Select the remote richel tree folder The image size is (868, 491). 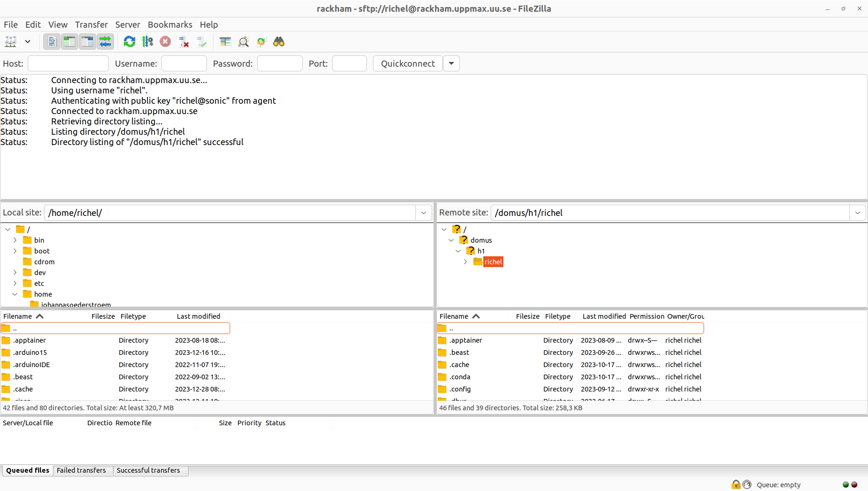click(493, 262)
